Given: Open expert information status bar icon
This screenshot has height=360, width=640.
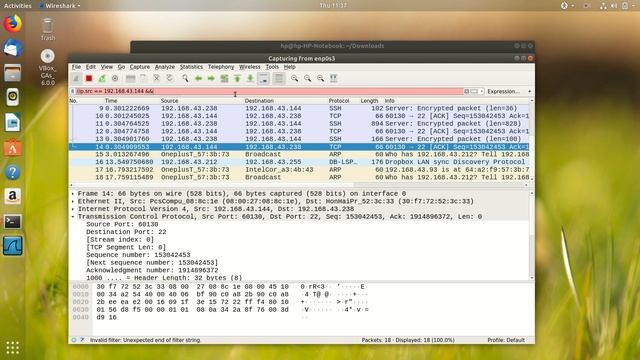Looking at the screenshot, I should pos(74,340).
